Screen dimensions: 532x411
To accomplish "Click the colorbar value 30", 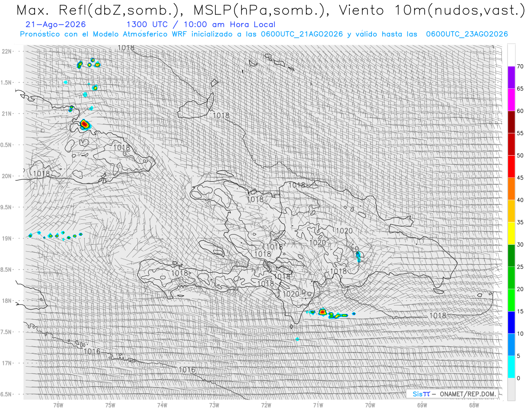I will click(520, 245).
